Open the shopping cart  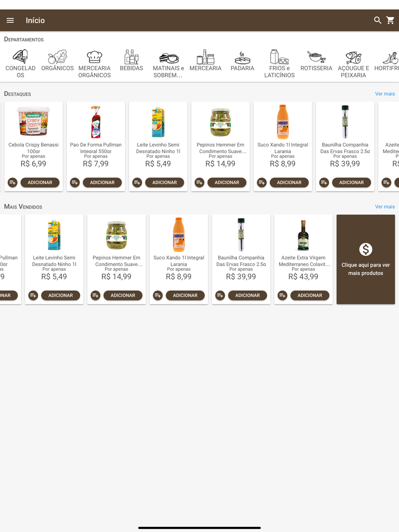[x=391, y=20]
